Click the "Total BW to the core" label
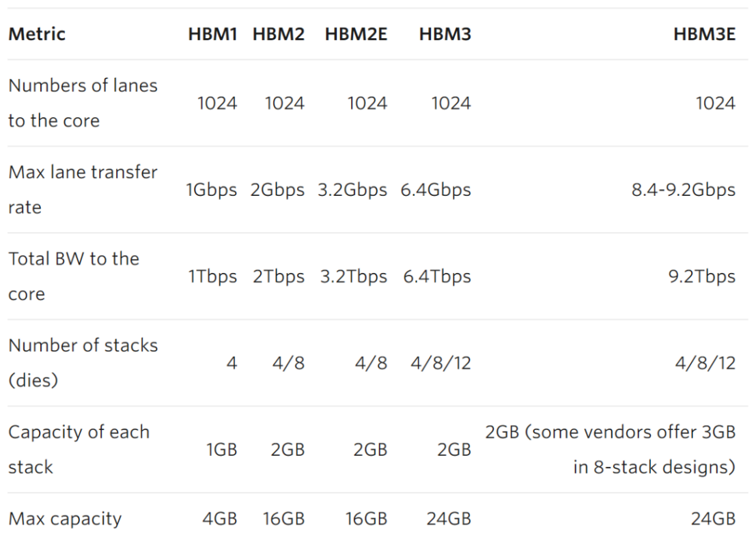This screenshot has height=546, width=756. (x=74, y=276)
